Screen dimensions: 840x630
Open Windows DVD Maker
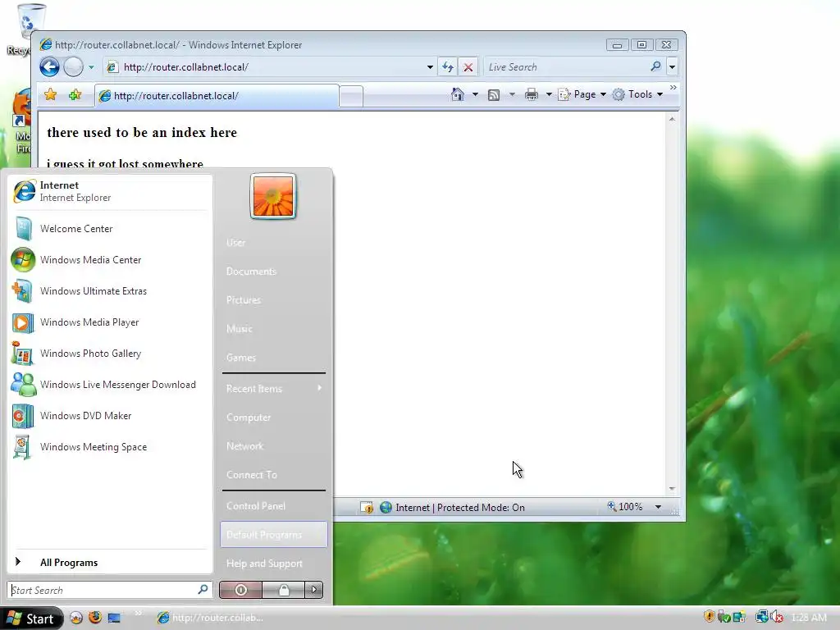(110, 416)
